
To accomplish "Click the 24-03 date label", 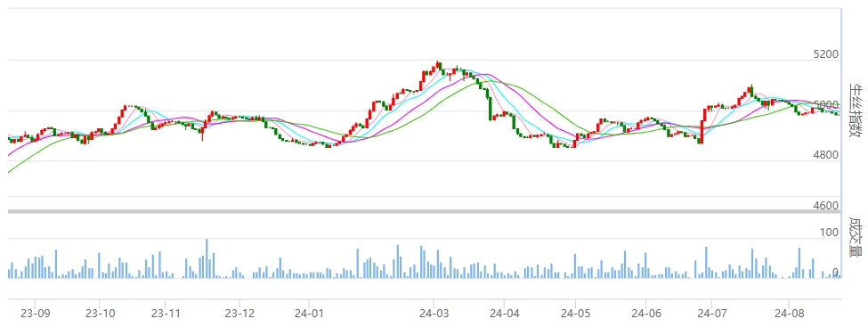I will pos(434,314).
